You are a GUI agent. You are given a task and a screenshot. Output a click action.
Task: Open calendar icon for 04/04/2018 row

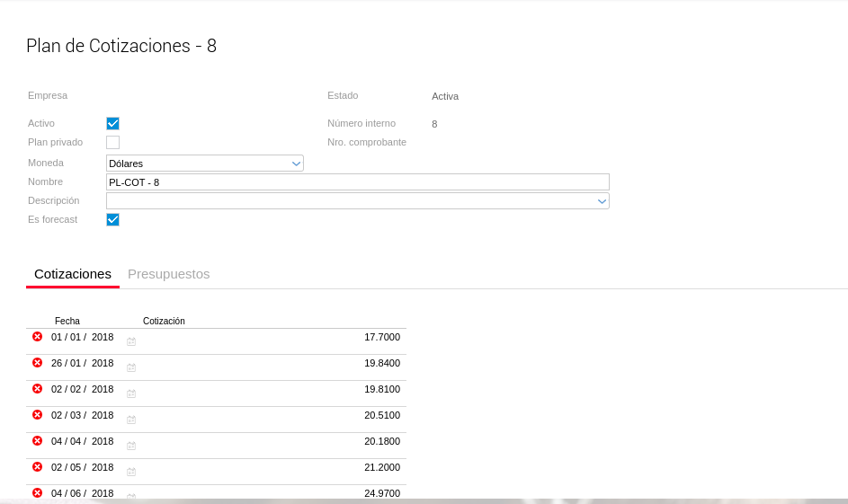tap(131, 446)
